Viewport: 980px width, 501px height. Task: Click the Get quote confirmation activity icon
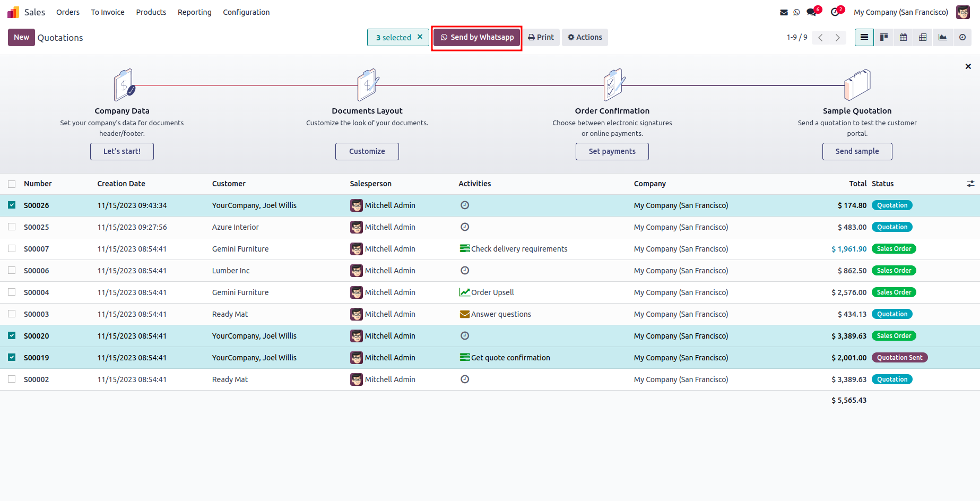[465, 358]
